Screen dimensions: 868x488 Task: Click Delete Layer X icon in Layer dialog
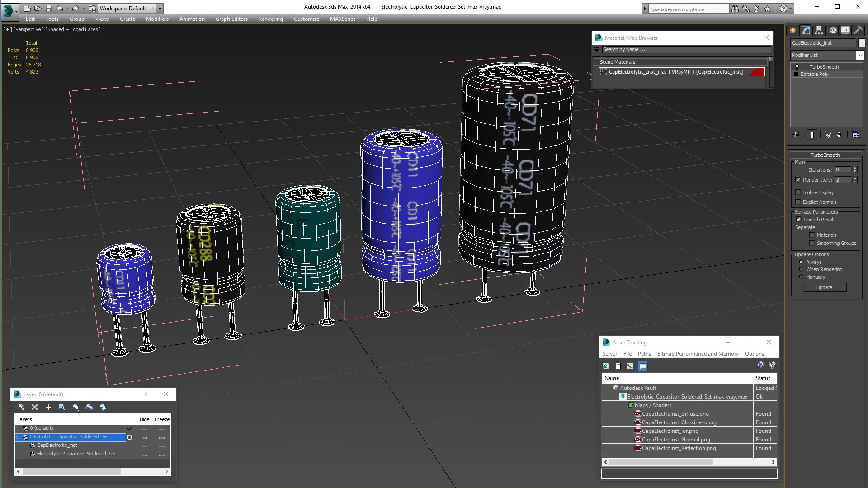click(35, 407)
